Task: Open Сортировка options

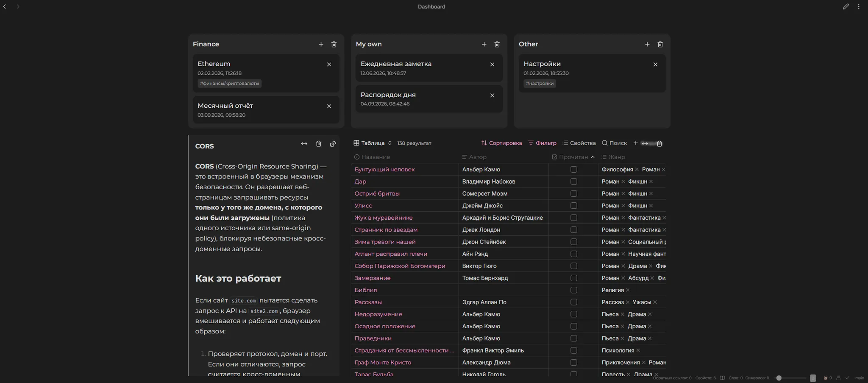Action: coord(501,143)
